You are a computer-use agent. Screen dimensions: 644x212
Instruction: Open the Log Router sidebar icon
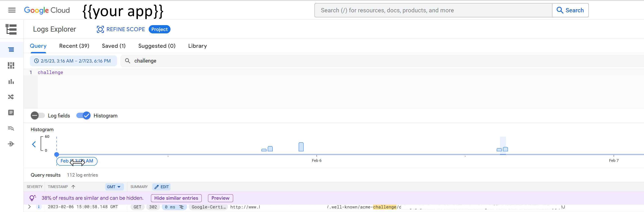(11, 97)
